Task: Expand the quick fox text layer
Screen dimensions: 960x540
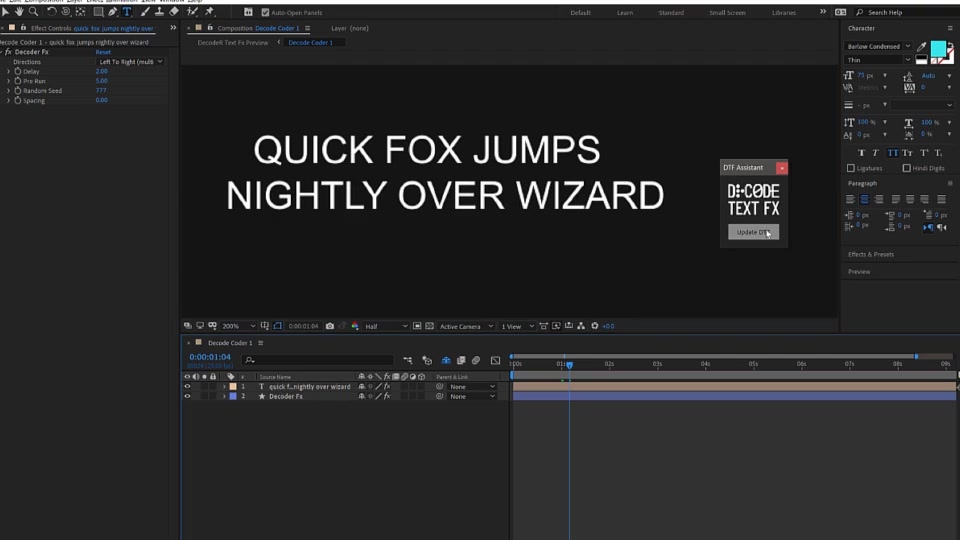Action: pyautogui.click(x=224, y=387)
